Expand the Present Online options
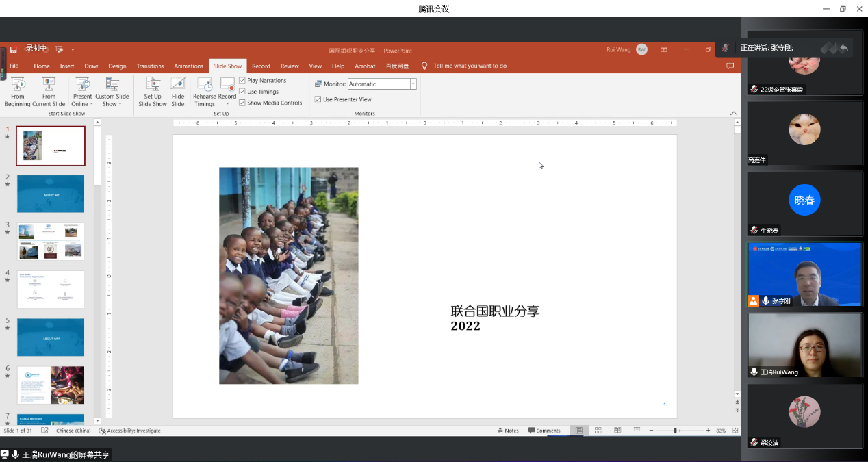 (x=82, y=100)
